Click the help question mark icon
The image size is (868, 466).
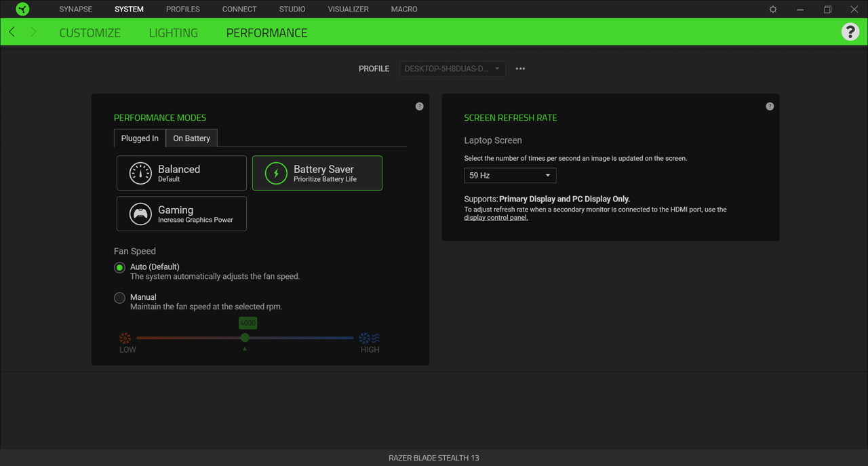pyautogui.click(x=850, y=31)
